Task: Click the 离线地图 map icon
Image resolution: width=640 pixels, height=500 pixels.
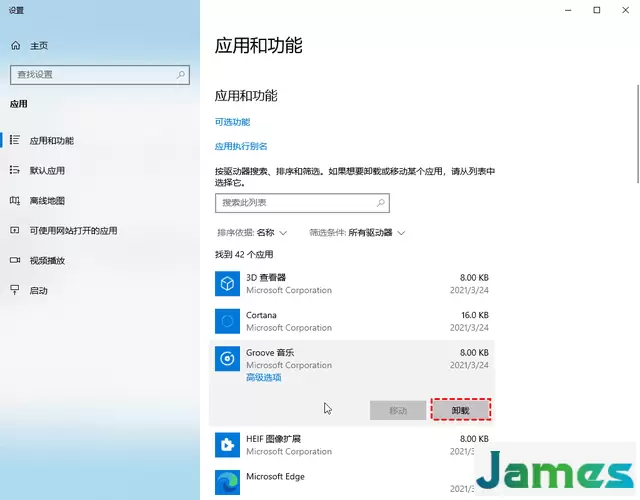Action: coord(15,200)
